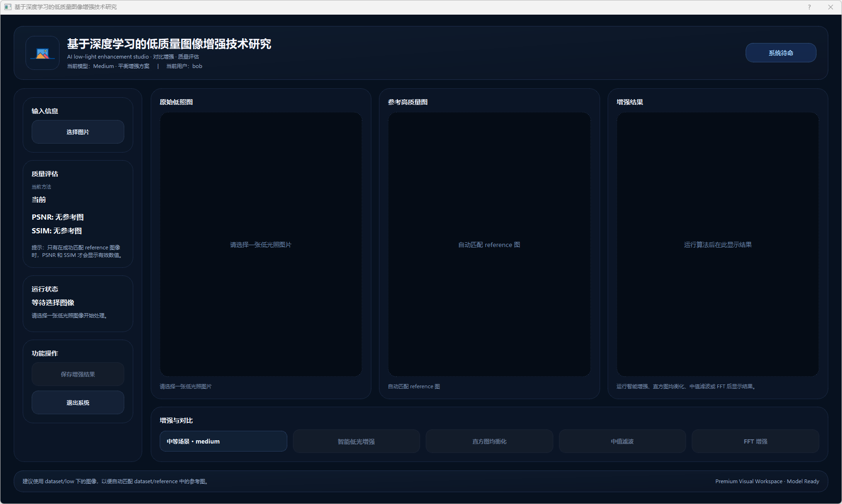Click the window icon in title bar

coord(8,7)
